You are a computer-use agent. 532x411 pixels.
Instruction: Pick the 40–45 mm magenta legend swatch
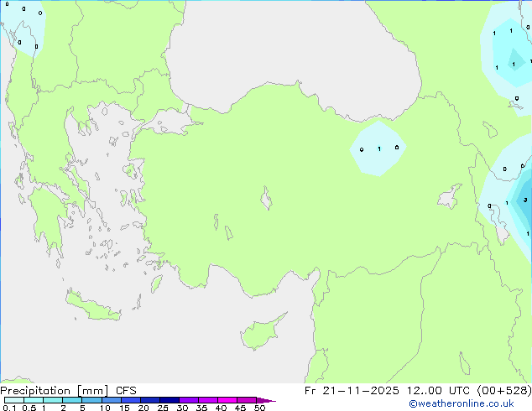point(227,400)
